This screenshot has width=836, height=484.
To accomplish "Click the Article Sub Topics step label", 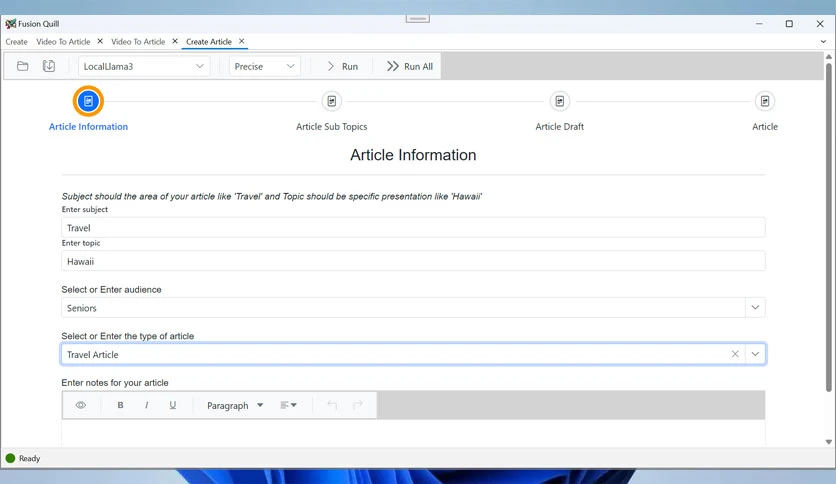I will point(332,126).
